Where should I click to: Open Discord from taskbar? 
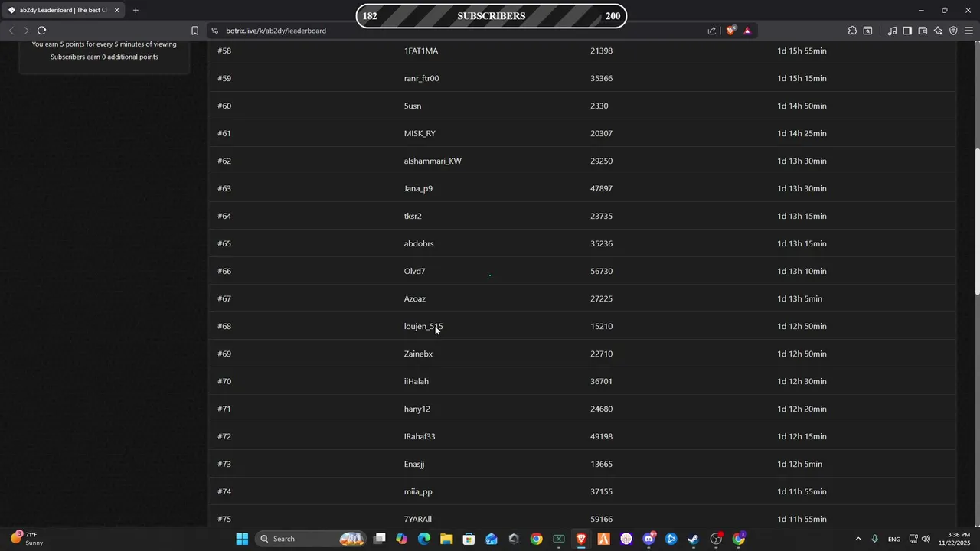(648, 539)
